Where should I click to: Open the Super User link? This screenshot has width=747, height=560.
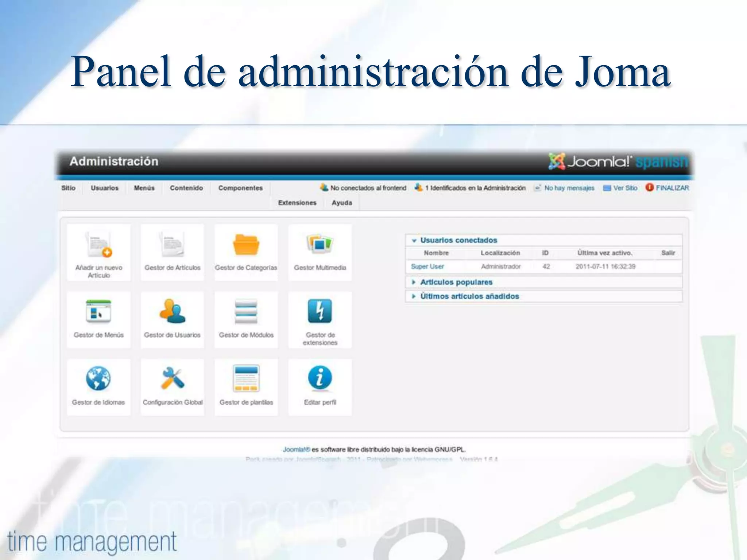tap(427, 267)
